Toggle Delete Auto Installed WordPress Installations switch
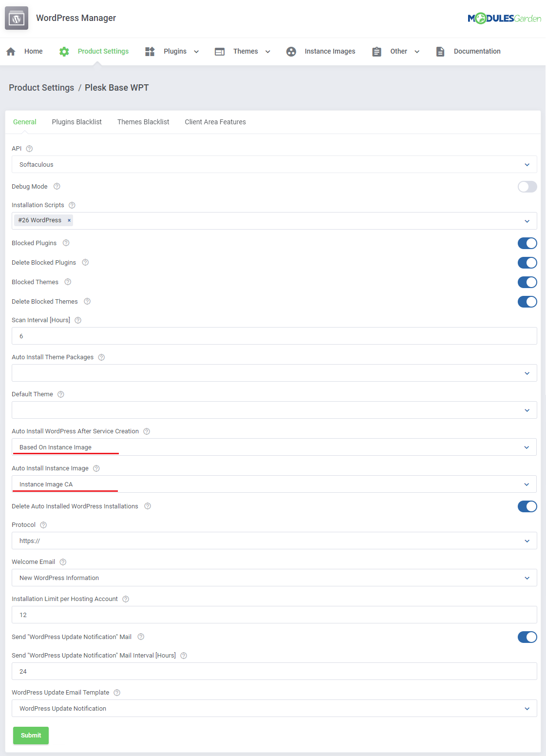 527,506
